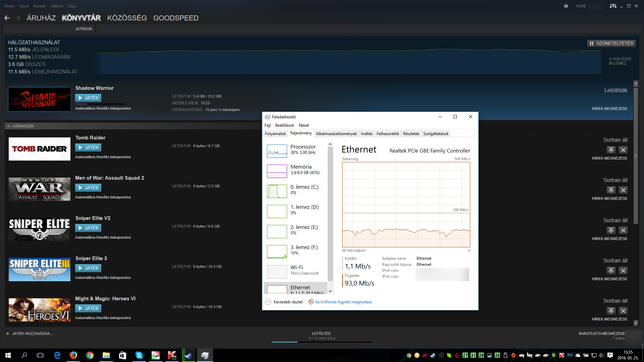Move Tomb Raider to top of queue
Viewport: 644px width, 362px height.
[611, 150]
